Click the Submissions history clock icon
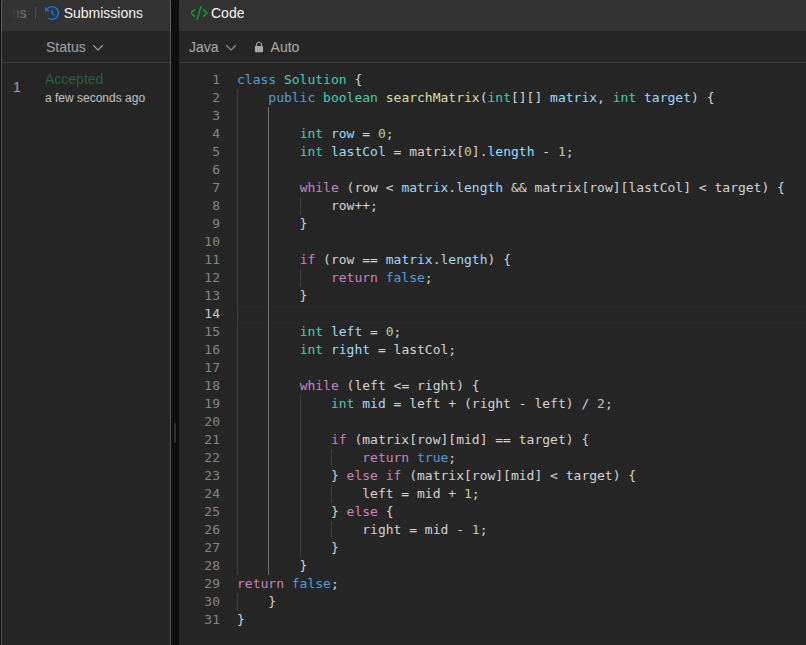This screenshot has height=645, width=806. tap(52, 13)
